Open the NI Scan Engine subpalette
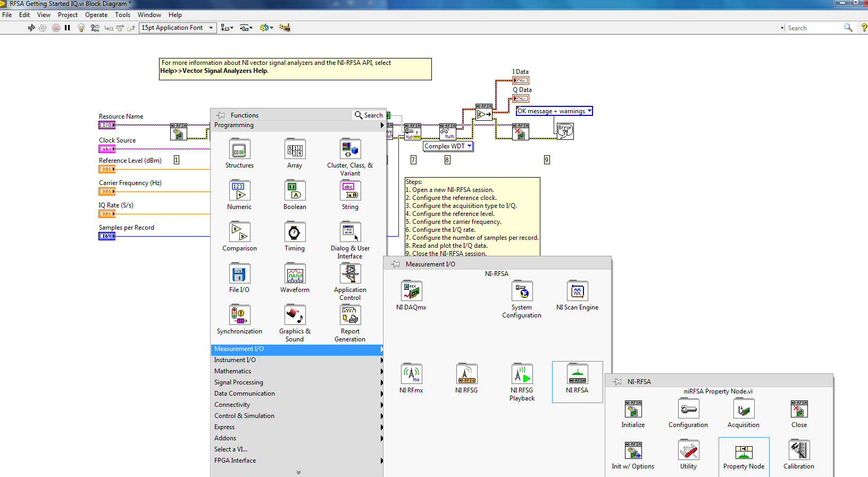 pyautogui.click(x=577, y=296)
